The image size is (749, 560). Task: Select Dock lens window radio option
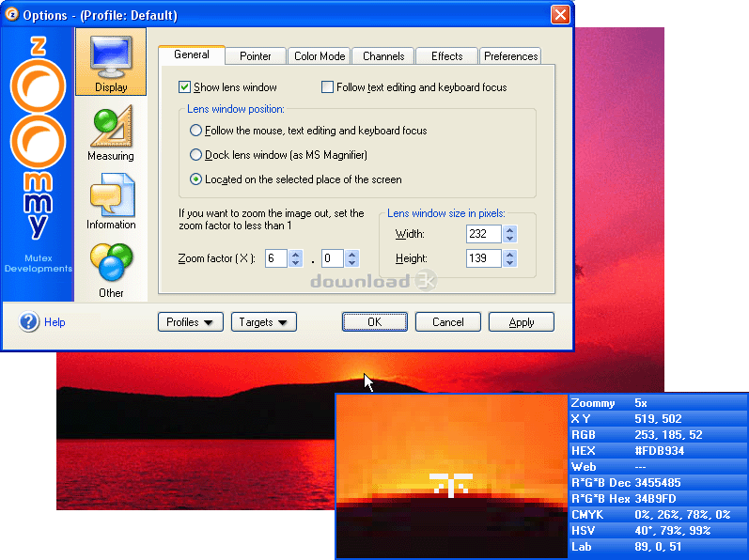pos(195,155)
